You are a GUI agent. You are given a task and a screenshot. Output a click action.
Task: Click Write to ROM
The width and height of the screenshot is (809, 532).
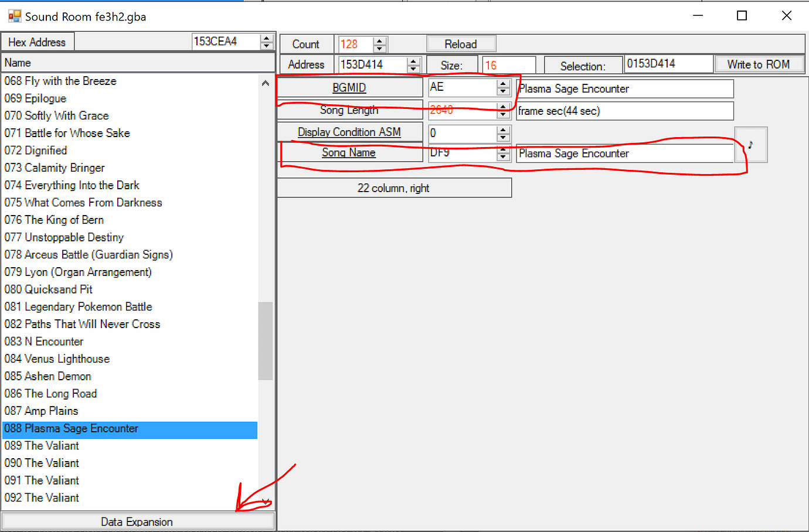click(760, 64)
